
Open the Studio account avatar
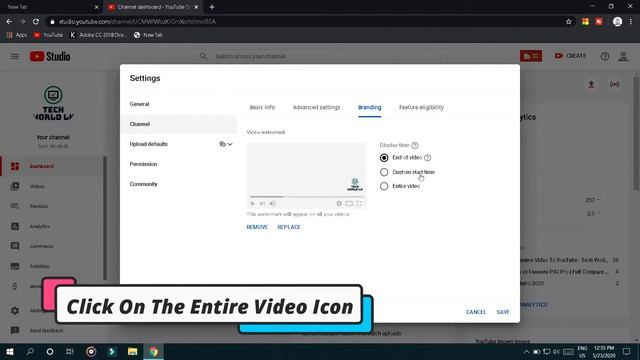623,56
